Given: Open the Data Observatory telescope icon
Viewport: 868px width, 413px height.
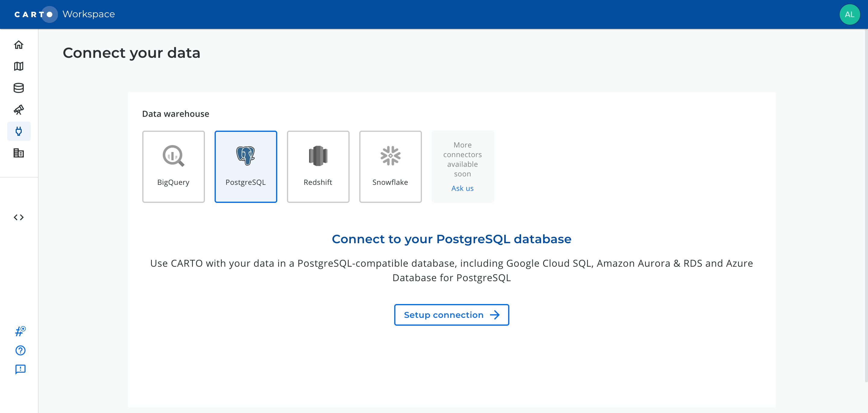Looking at the screenshot, I should click(19, 110).
